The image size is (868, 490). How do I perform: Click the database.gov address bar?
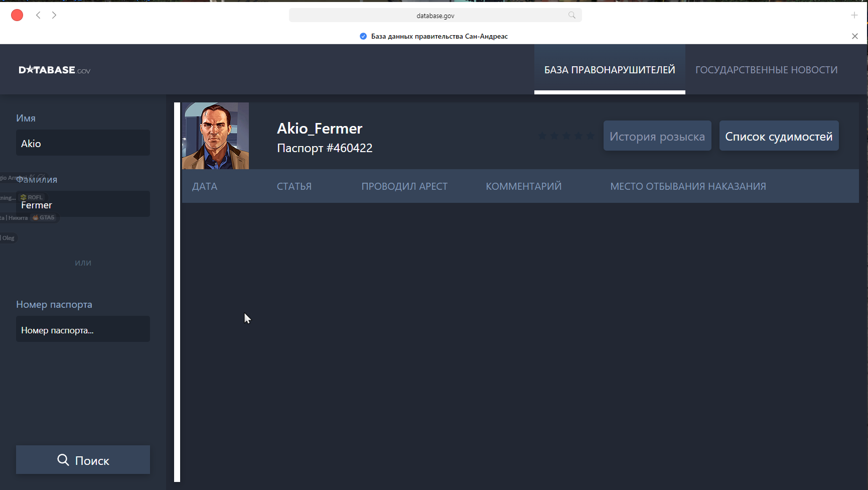[435, 16]
